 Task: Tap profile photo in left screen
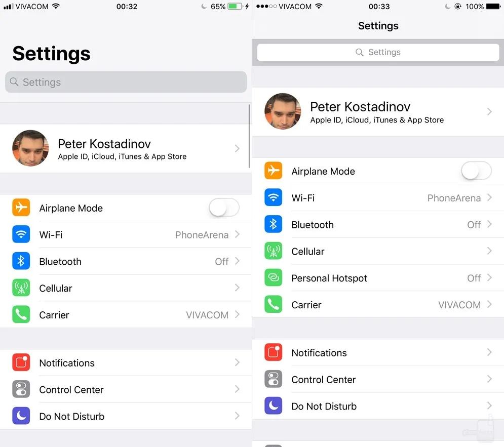pos(30,148)
